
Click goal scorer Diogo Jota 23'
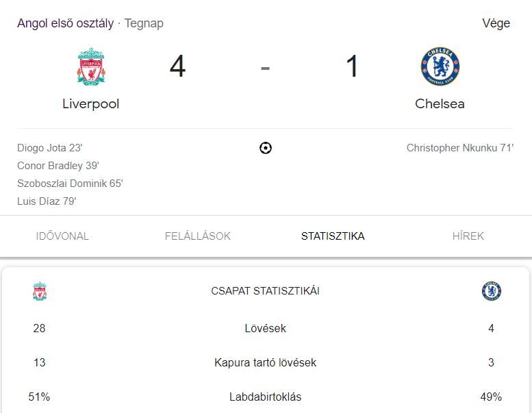pos(50,148)
